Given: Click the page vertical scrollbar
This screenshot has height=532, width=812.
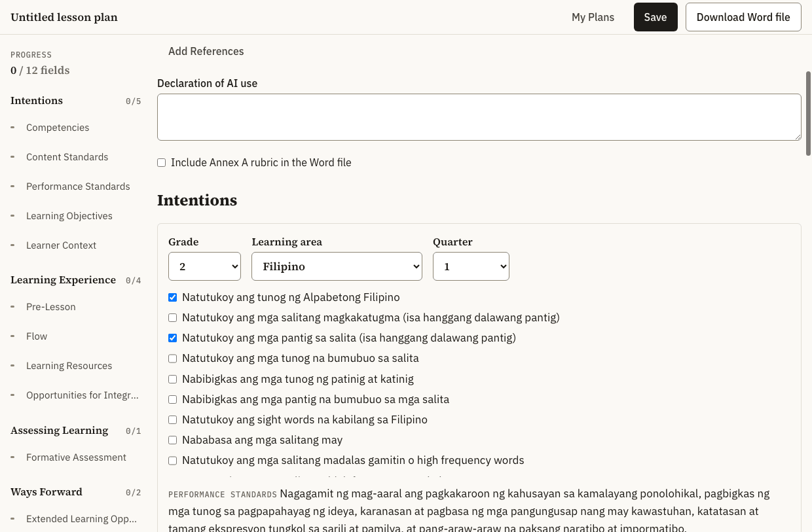Looking at the screenshot, I should point(809,113).
